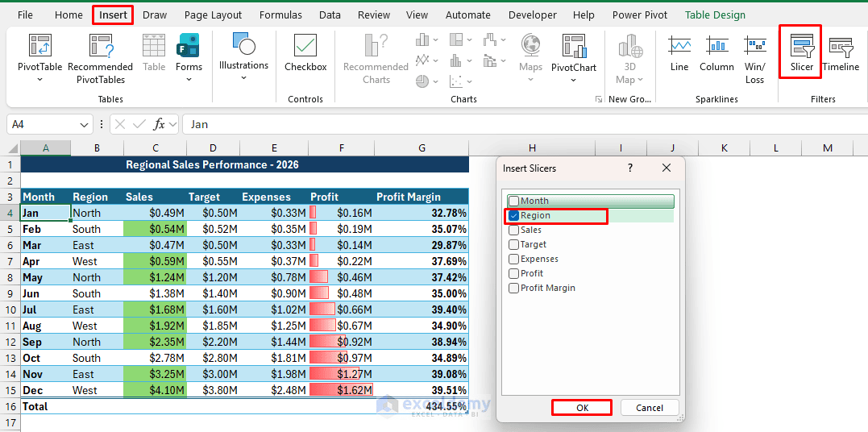868x432 pixels.
Task: Close the Insert Slicers dialog
Action: [x=667, y=168]
